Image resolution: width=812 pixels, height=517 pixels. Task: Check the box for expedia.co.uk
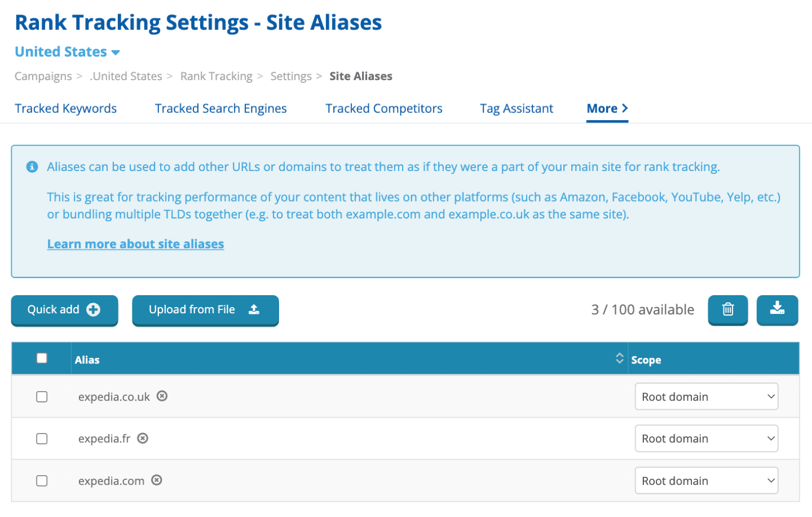[42, 397]
